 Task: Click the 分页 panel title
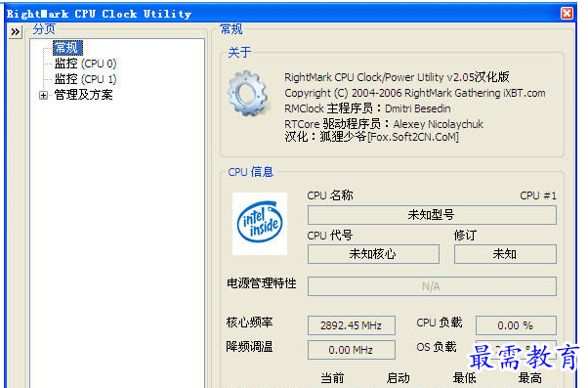click(x=44, y=29)
